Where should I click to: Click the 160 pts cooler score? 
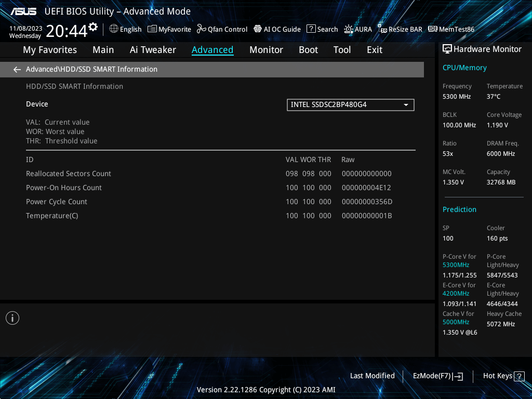[x=497, y=238]
